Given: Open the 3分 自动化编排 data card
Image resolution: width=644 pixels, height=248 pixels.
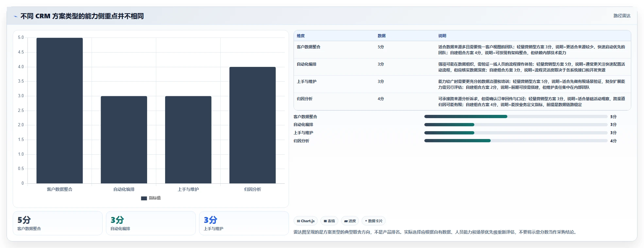Looking at the screenshot, I should [x=151, y=223].
